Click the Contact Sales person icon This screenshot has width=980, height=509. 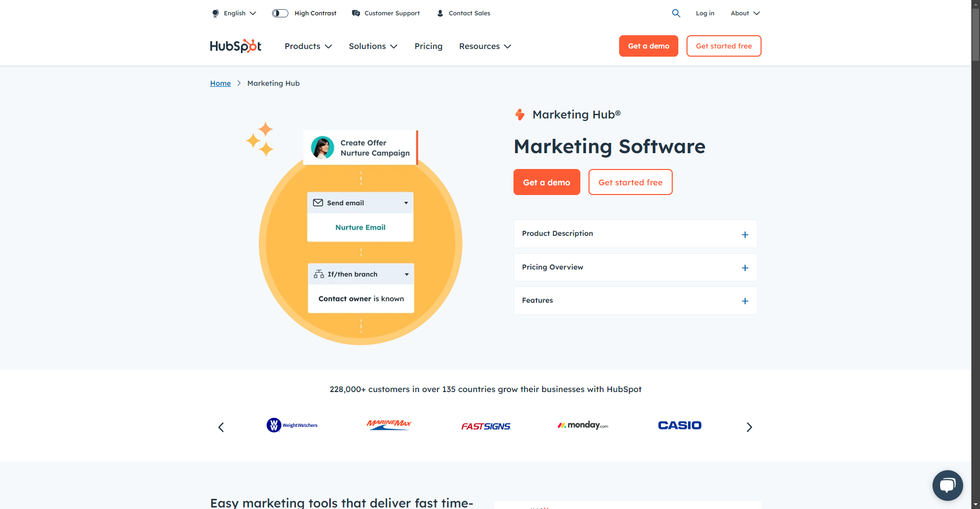(440, 13)
